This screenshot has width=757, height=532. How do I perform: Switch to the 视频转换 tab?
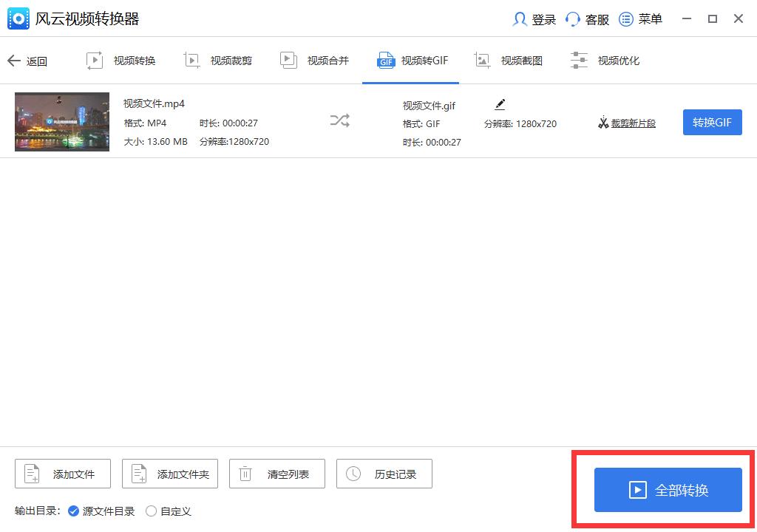click(x=120, y=61)
